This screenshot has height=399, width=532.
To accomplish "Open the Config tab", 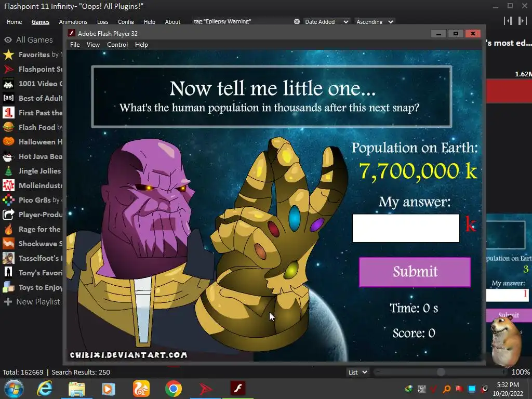I will tap(126, 22).
